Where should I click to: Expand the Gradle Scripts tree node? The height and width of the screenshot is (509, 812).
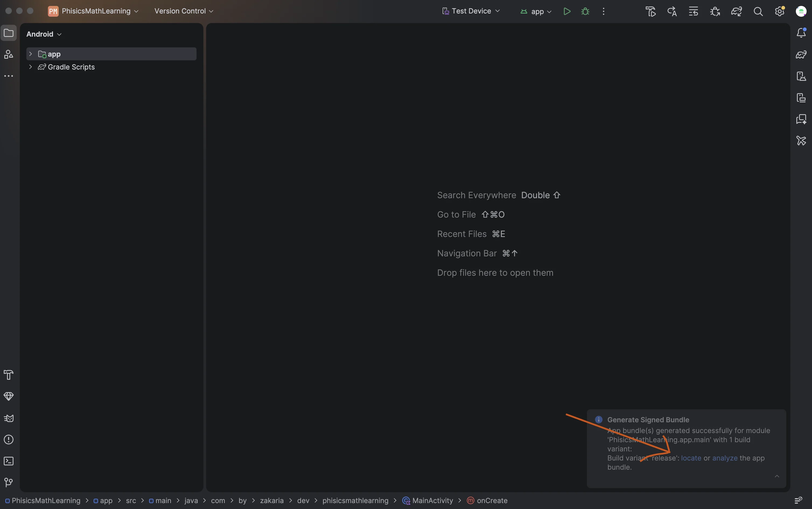31,67
